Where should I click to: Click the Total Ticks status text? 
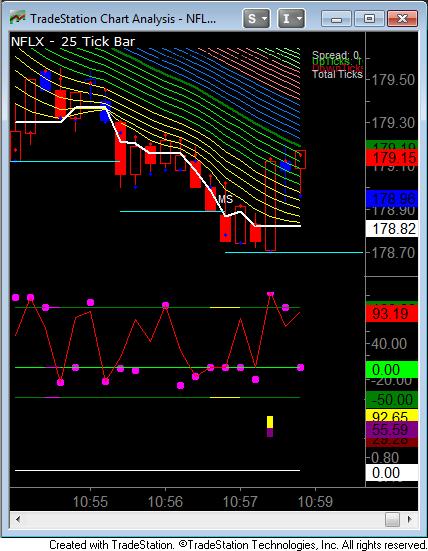(337, 74)
